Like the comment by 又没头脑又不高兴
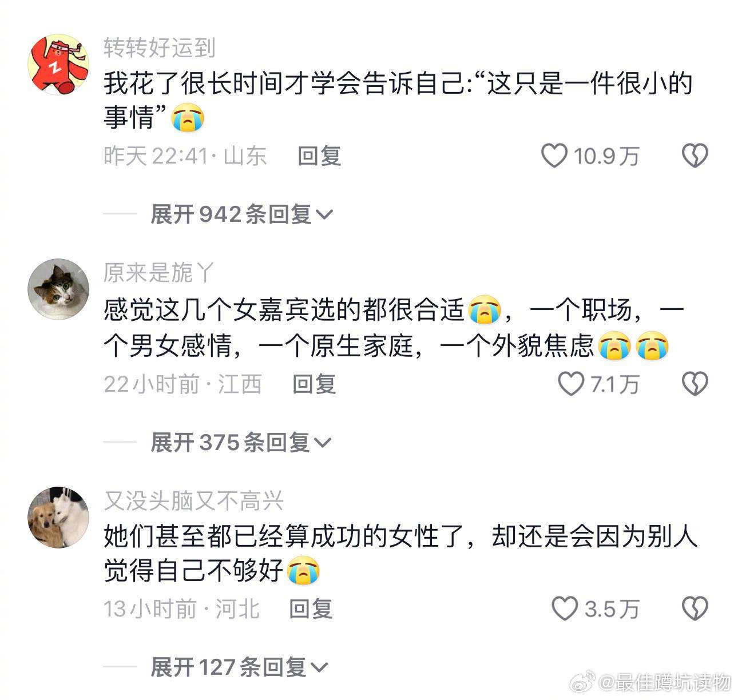738x700 pixels. click(565, 608)
